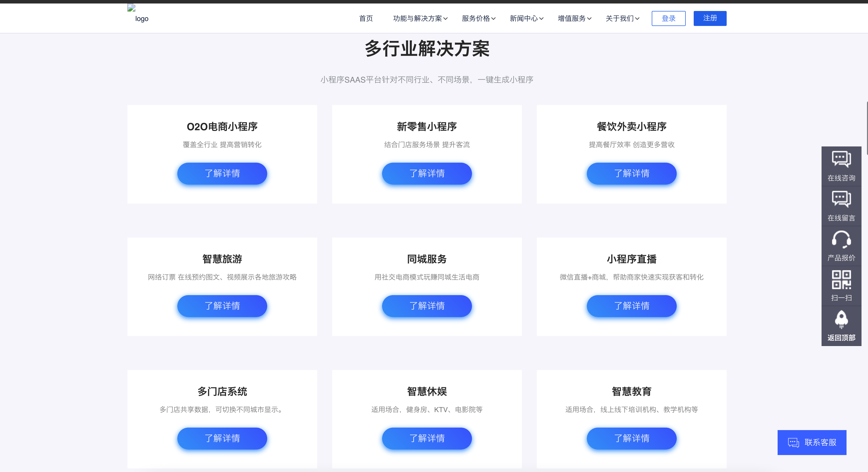Viewport: 868px width, 472px height.
Task: Click the 智慧休娱 card title
Action: [427, 391]
